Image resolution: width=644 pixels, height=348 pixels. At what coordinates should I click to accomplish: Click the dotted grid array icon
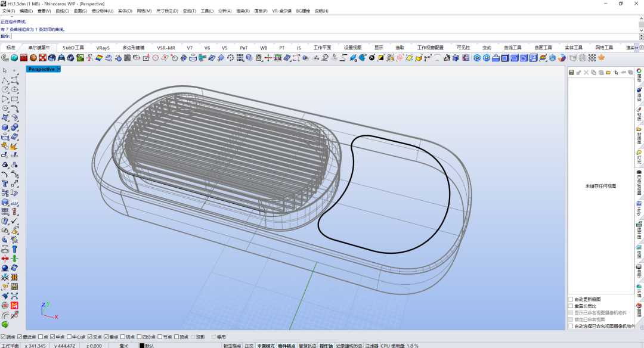click(592, 58)
